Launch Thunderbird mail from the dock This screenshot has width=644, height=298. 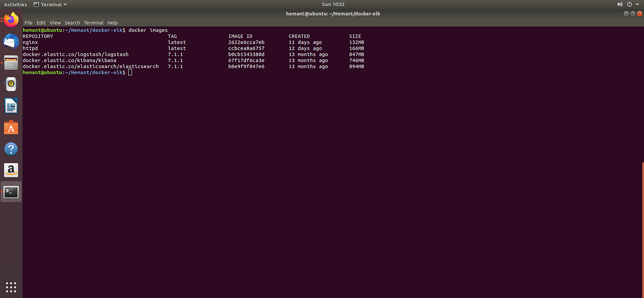click(11, 41)
